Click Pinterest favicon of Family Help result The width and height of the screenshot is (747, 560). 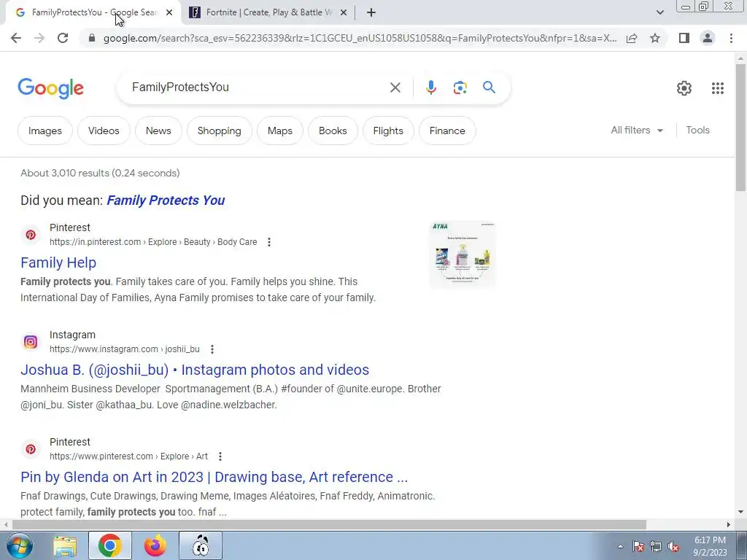click(x=31, y=235)
